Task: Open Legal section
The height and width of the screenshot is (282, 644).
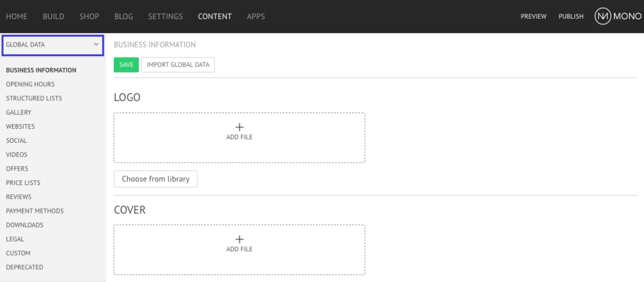Action: click(x=15, y=239)
